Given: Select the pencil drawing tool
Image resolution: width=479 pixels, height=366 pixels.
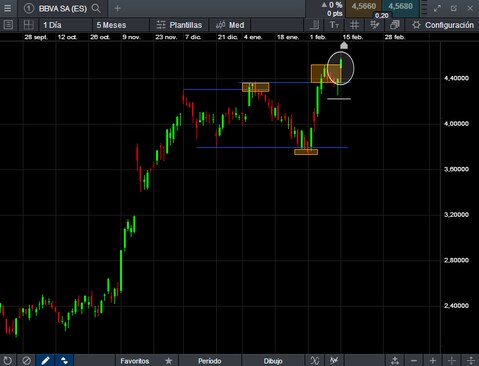Looking at the screenshot, I should (x=45, y=360).
